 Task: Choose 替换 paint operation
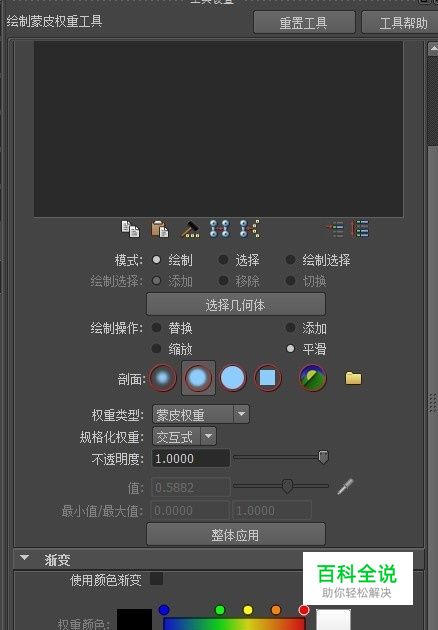pos(156,328)
